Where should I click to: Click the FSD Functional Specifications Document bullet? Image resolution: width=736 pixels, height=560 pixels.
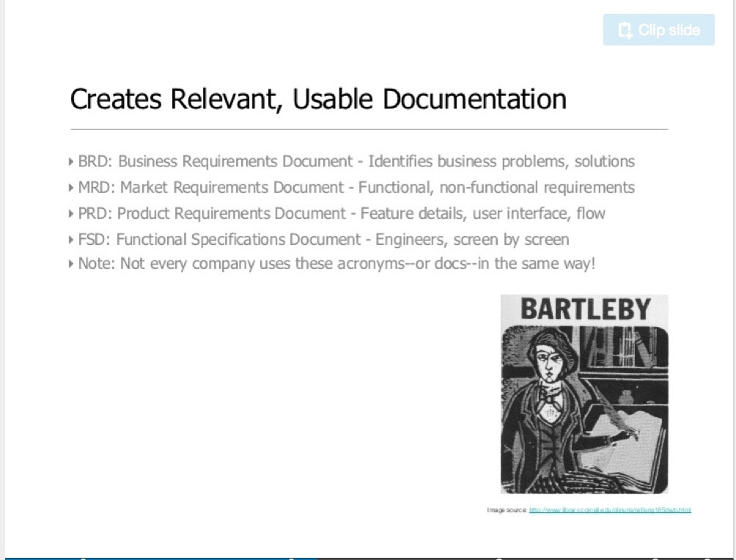coord(319,240)
